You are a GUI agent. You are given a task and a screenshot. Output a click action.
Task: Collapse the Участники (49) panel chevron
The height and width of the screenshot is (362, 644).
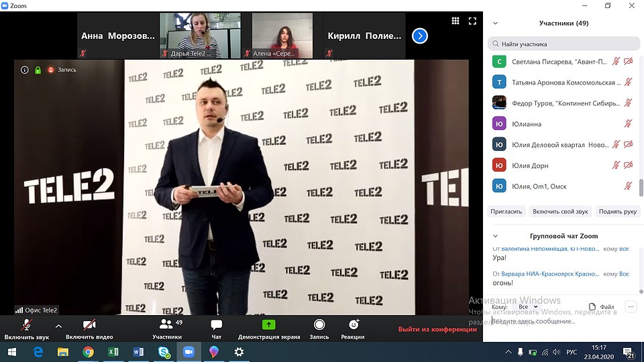(495, 23)
